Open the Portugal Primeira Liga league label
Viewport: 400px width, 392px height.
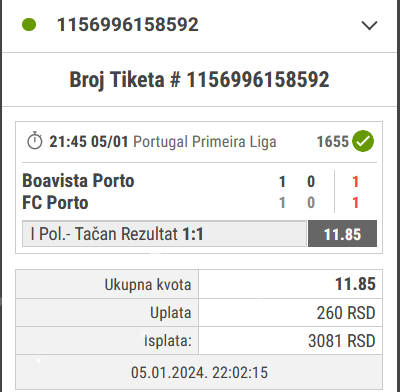(205, 142)
